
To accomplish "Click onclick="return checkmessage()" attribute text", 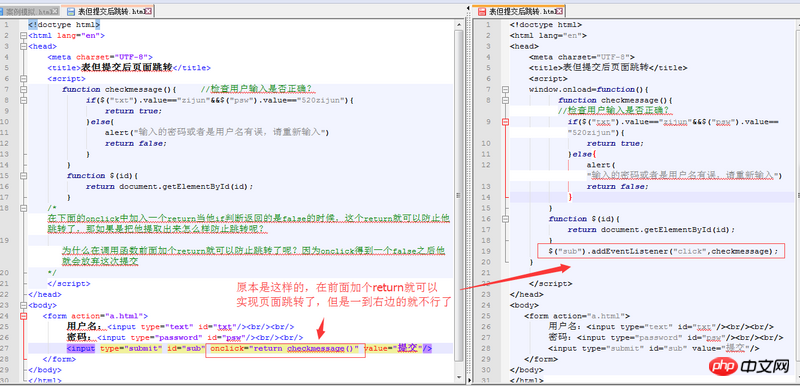I will tap(285, 349).
